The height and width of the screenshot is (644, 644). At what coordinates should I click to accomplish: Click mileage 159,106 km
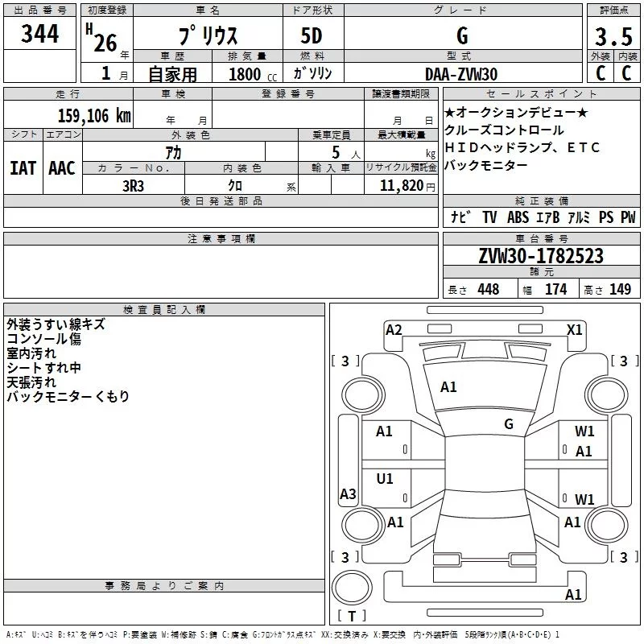[94, 115]
